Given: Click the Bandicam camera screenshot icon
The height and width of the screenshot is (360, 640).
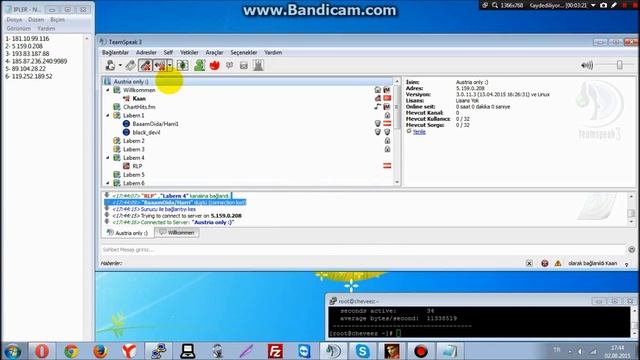Looking at the screenshot, I should click(x=603, y=5).
